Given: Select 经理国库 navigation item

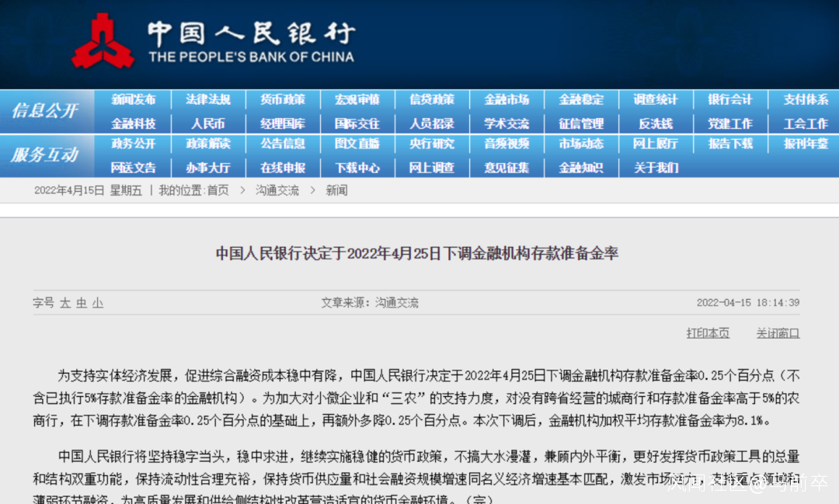Looking at the screenshot, I should click(x=283, y=124).
